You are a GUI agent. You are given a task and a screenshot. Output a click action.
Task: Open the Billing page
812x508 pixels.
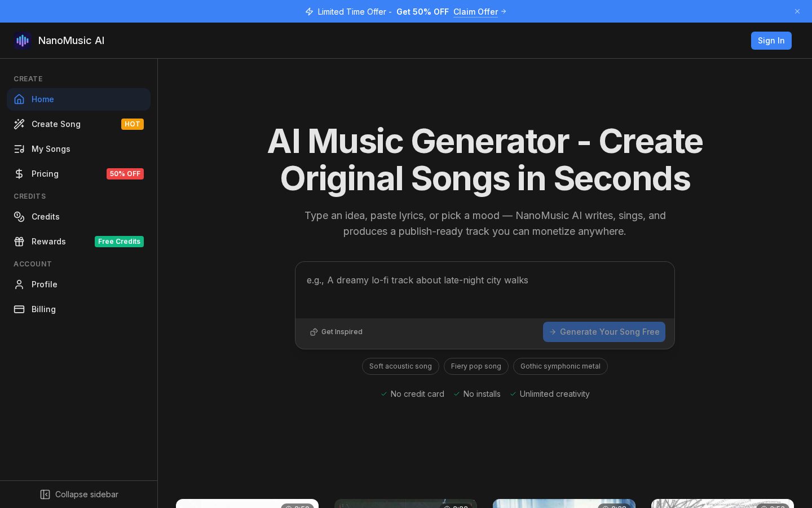point(78,309)
